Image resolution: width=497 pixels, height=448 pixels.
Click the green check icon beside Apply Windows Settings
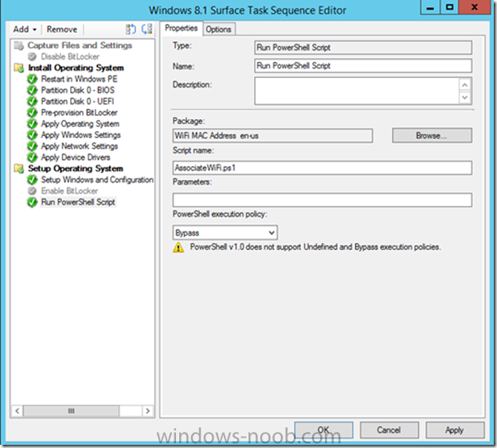(x=32, y=134)
